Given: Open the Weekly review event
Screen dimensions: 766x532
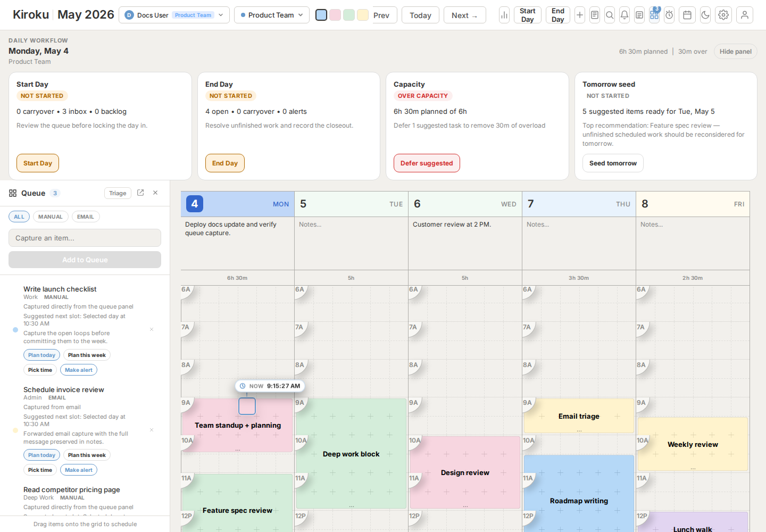Looking at the screenshot, I should pyautogui.click(x=693, y=444).
